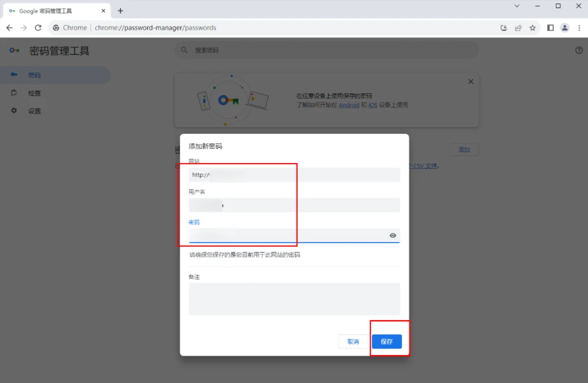This screenshot has width=588, height=383.
Task: Focus the 网站 URL input field
Action: pyautogui.click(x=294, y=175)
